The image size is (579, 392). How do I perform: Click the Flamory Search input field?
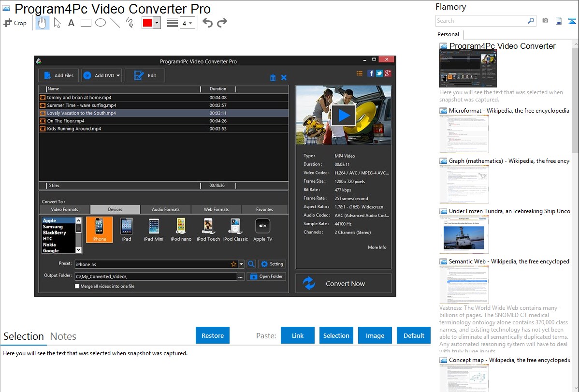point(481,21)
